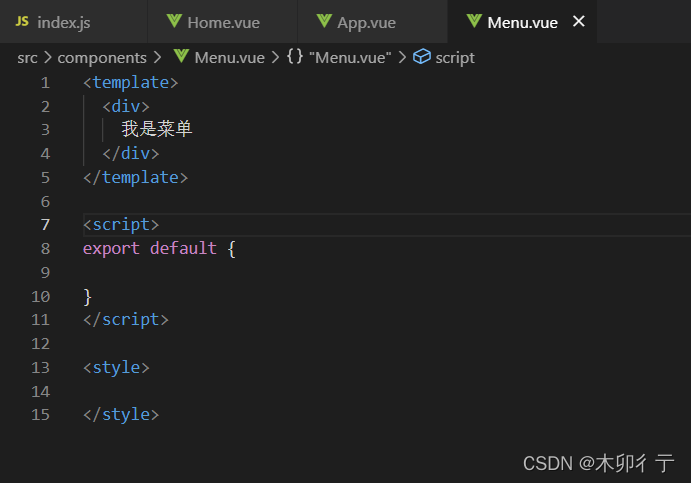Screen dimensions: 691x483
Task: Click the JS icon on index.js tab
Action: point(22,21)
